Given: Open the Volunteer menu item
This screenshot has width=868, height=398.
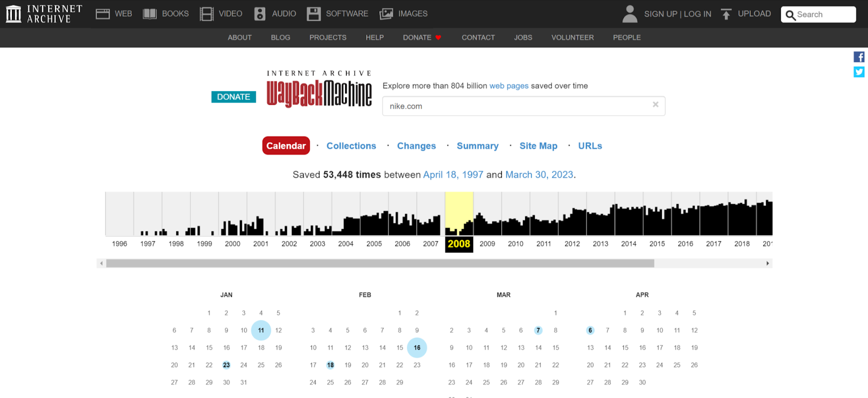Looking at the screenshot, I should [x=572, y=37].
